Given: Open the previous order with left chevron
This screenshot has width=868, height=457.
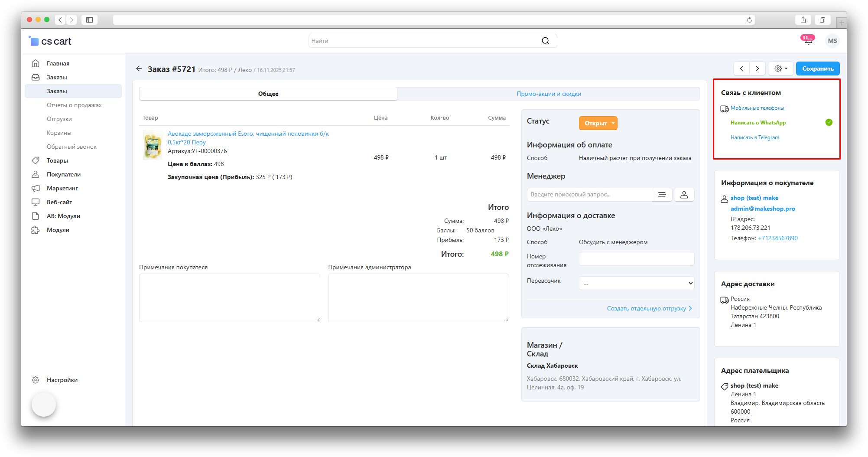Looking at the screenshot, I should (x=741, y=69).
